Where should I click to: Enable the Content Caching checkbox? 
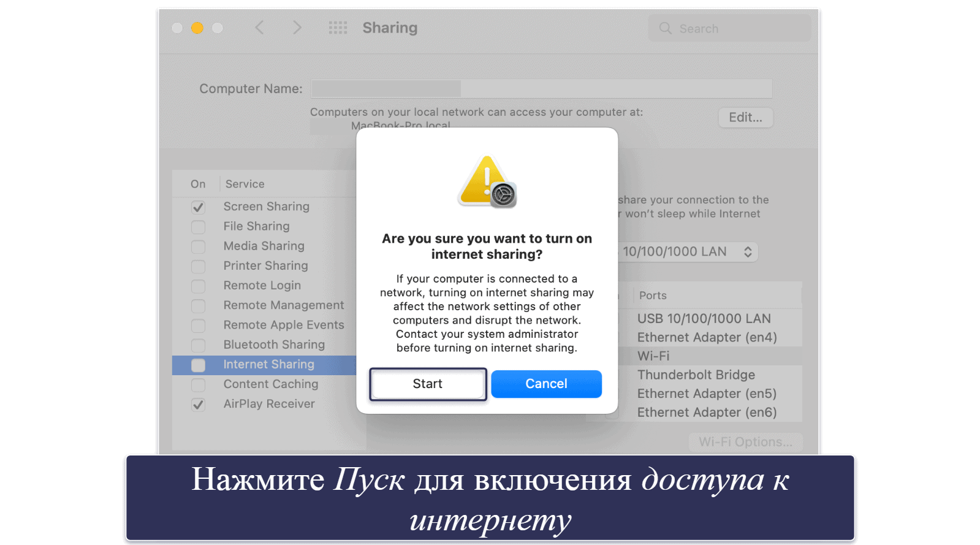[198, 385]
